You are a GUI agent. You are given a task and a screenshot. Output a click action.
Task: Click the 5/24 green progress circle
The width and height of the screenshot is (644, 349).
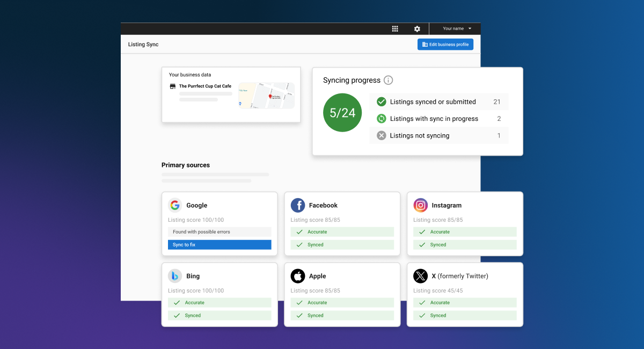(x=342, y=113)
